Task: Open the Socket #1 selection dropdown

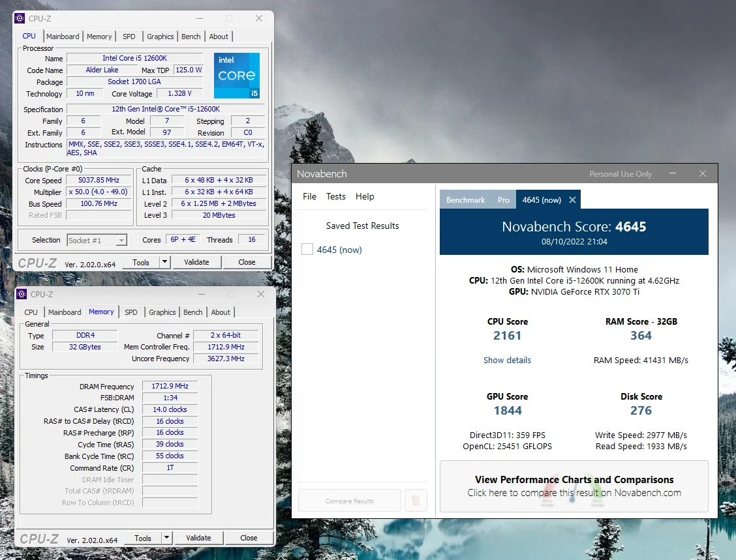Action: pos(97,240)
